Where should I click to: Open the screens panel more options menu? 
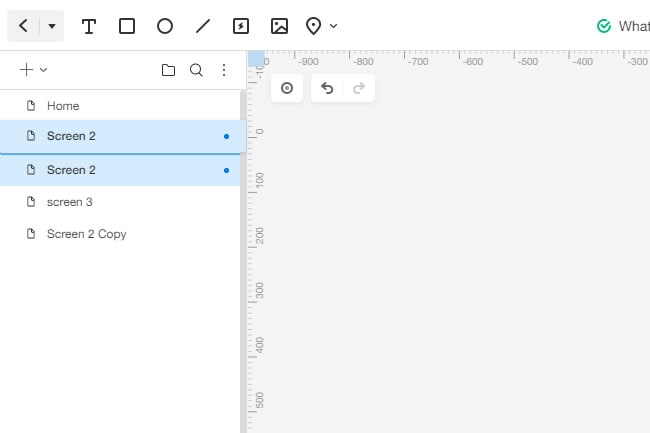[224, 70]
